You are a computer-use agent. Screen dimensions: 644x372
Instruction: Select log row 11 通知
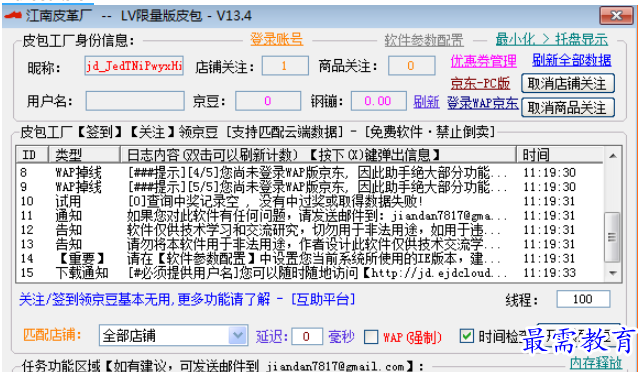click(310, 216)
